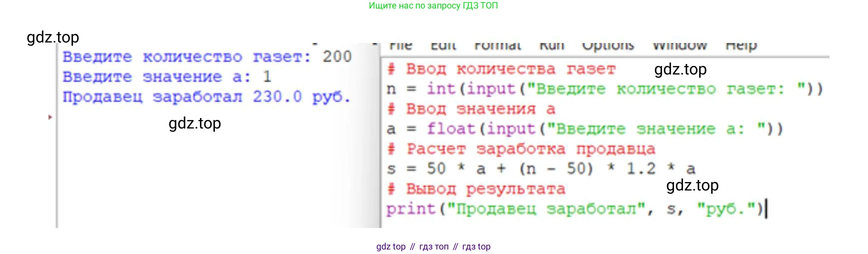Click shell output 'Введите количество газет: 200'
Image resolution: width=868 pixels, height=254 pixels.
pos(207,57)
